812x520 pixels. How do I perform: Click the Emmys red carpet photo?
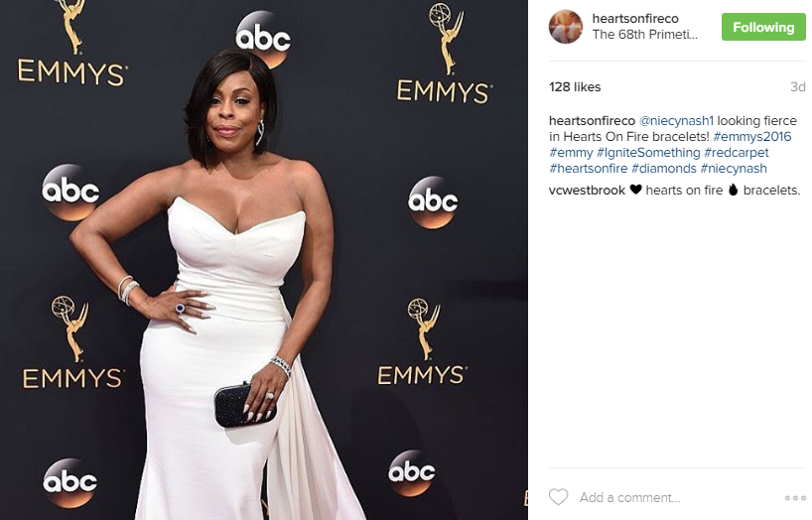[264, 260]
